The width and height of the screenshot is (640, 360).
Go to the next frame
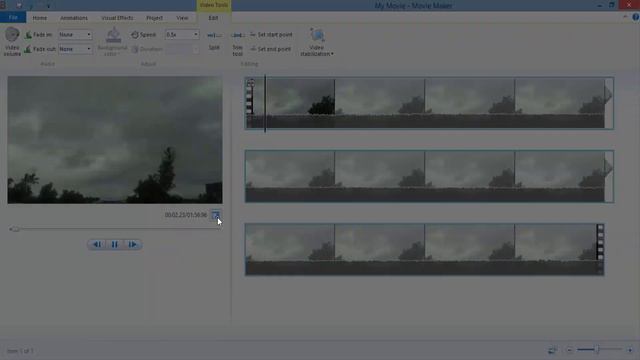132,244
